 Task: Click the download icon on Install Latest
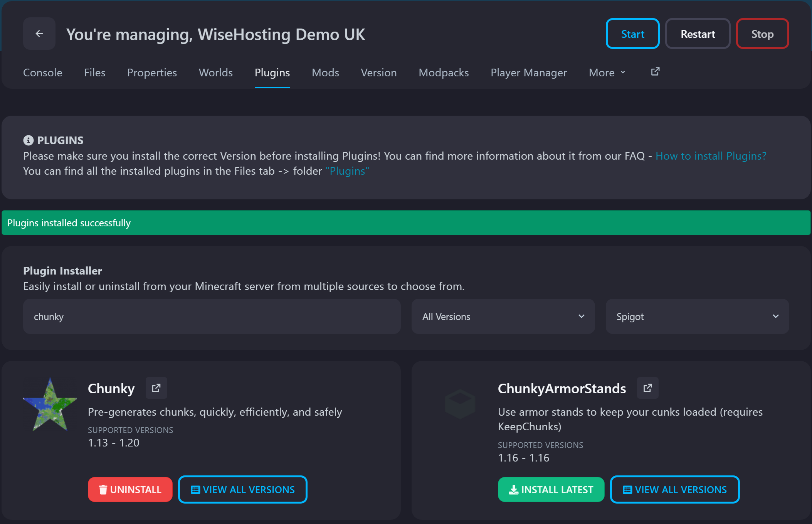pos(513,489)
